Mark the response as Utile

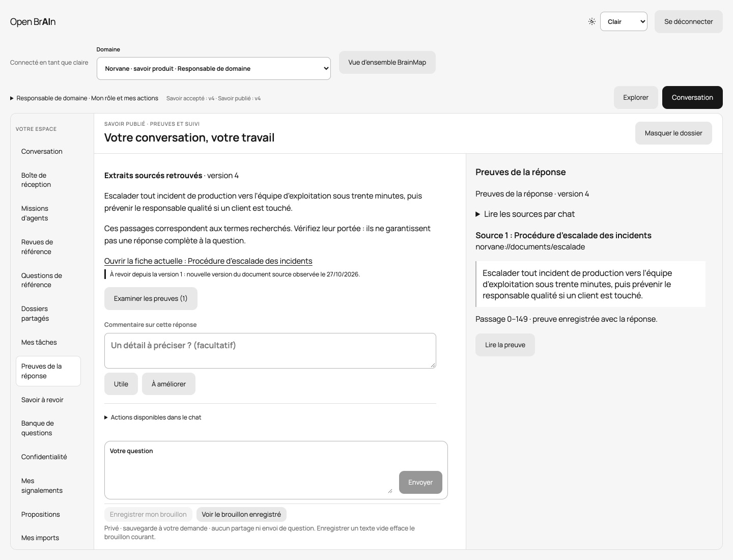coord(121,384)
